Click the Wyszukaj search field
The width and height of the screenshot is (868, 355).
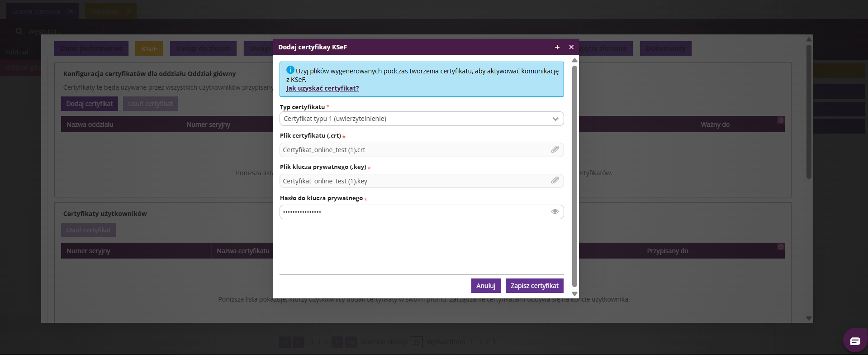(45, 32)
